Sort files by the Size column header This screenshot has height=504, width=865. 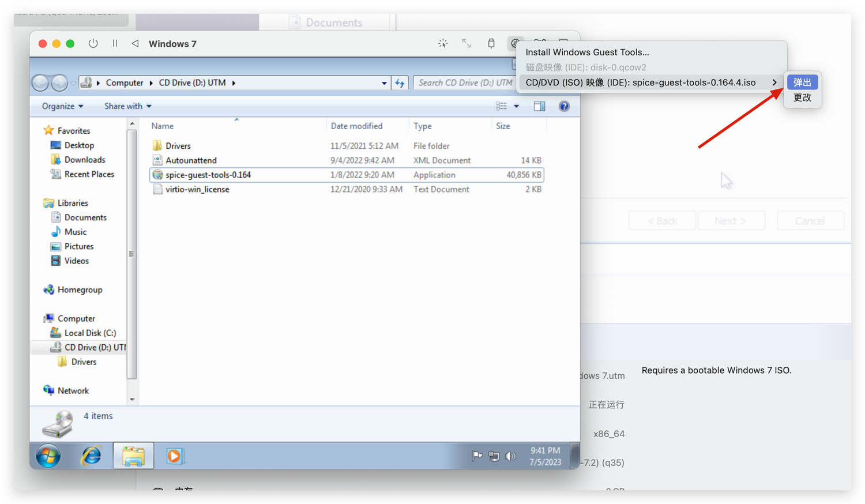point(518,126)
